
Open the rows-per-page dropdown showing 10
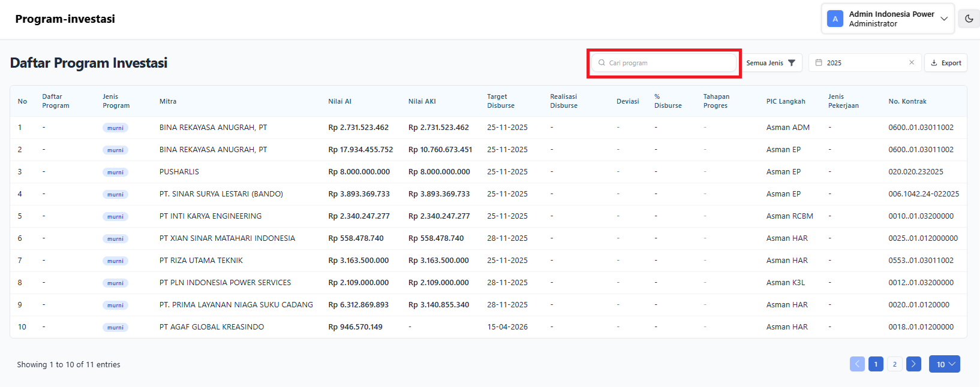coord(944,364)
